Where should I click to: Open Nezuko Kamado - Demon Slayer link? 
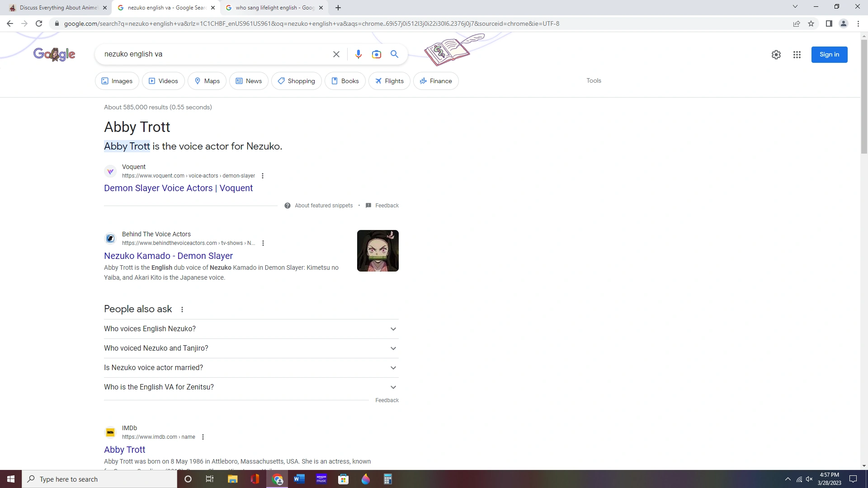point(168,256)
